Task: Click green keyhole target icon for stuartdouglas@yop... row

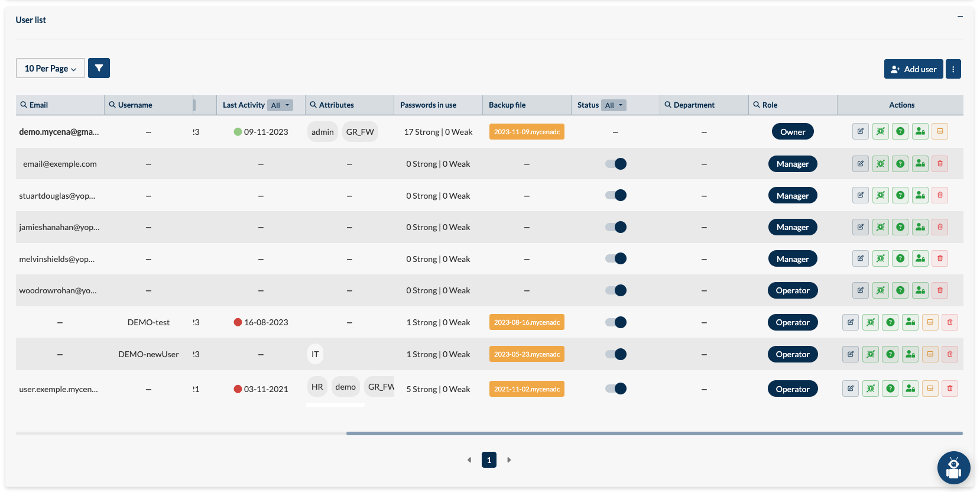Action: click(881, 195)
